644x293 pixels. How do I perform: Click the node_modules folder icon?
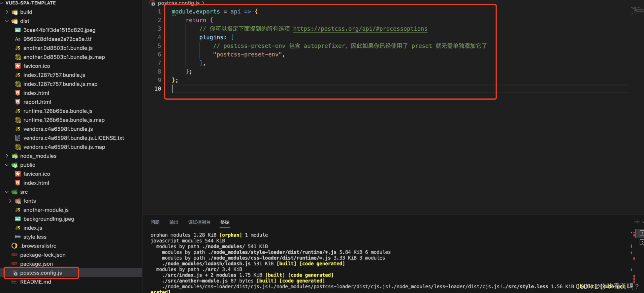point(15,156)
